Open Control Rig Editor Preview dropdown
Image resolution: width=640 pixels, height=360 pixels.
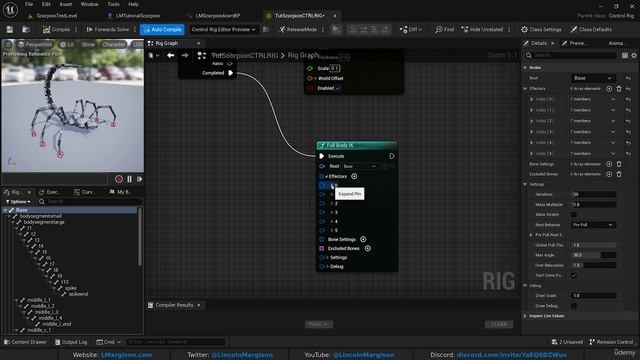point(223,29)
